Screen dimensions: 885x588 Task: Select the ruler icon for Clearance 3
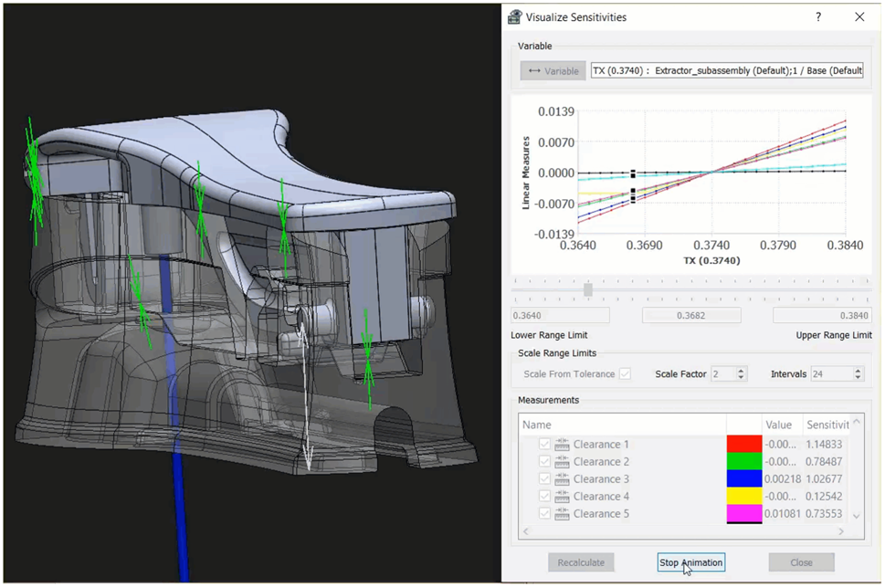561,478
